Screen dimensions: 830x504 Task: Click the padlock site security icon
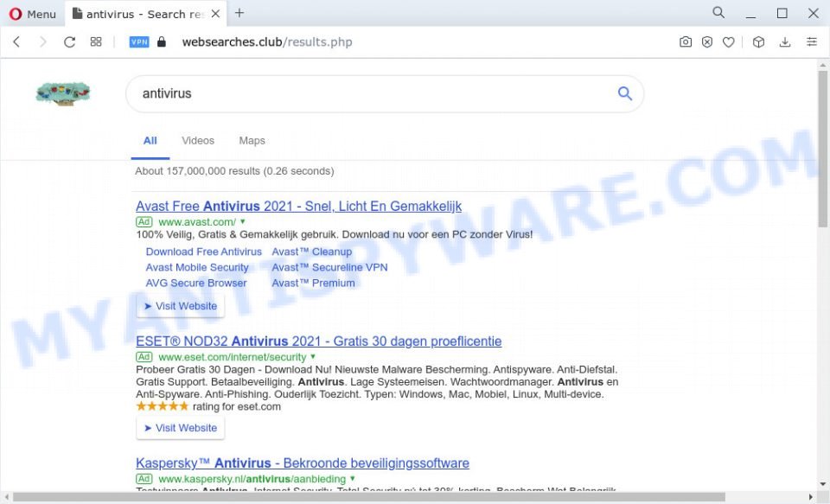(162, 41)
